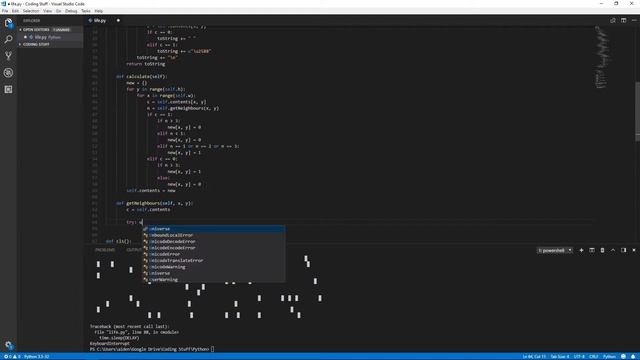Click Ln, Col cursor position indicator
The image size is (640, 360).
pyautogui.click(x=534, y=356)
